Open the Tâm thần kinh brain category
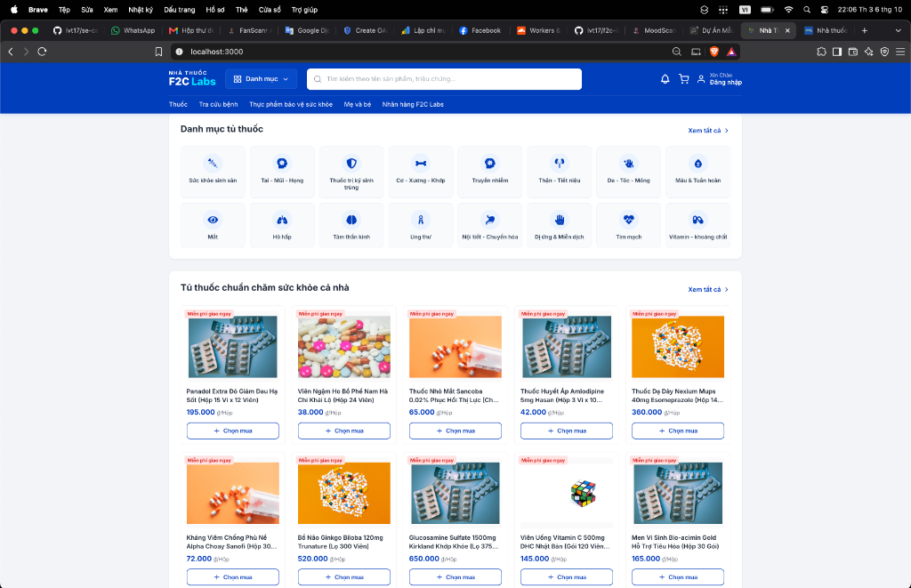Viewport: 911px width, 588px height. pyautogui.click(x=351, y=225)
